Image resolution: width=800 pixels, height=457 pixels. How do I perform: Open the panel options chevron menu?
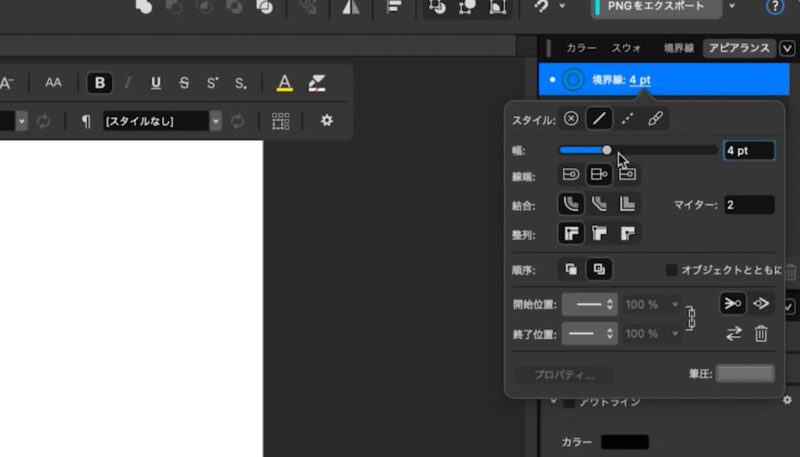tap(787, 48)
